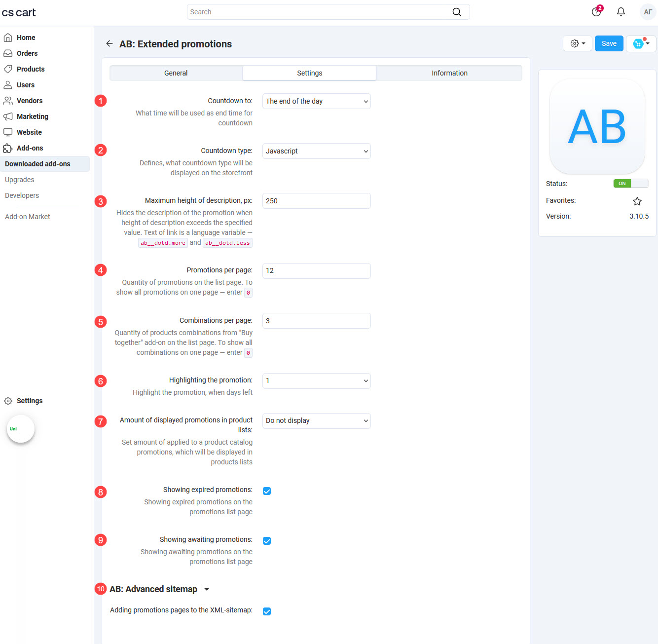
Task: Open the Add-on Market link
Action: (x=28, y=217)
